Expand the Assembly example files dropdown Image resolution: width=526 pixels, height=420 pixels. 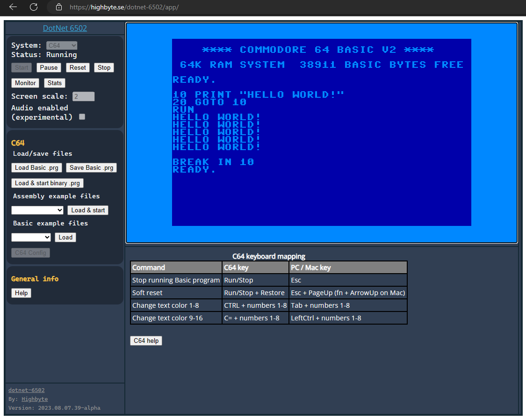[37, 210]
